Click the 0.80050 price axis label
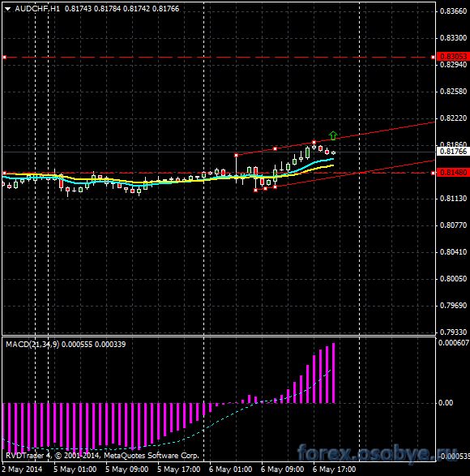The image size is (470, 476). 453,279
